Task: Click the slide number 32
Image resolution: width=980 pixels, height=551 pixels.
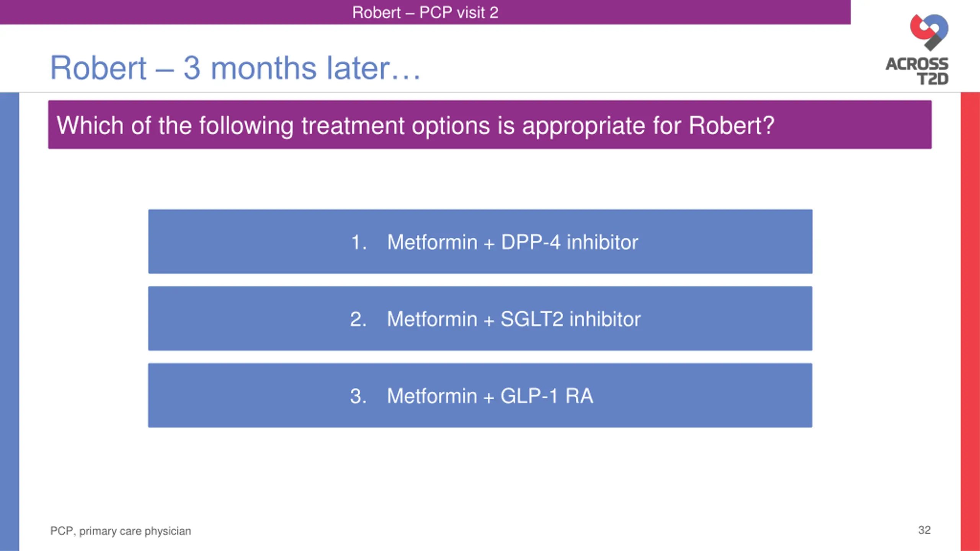Action: tap(924, 530)
